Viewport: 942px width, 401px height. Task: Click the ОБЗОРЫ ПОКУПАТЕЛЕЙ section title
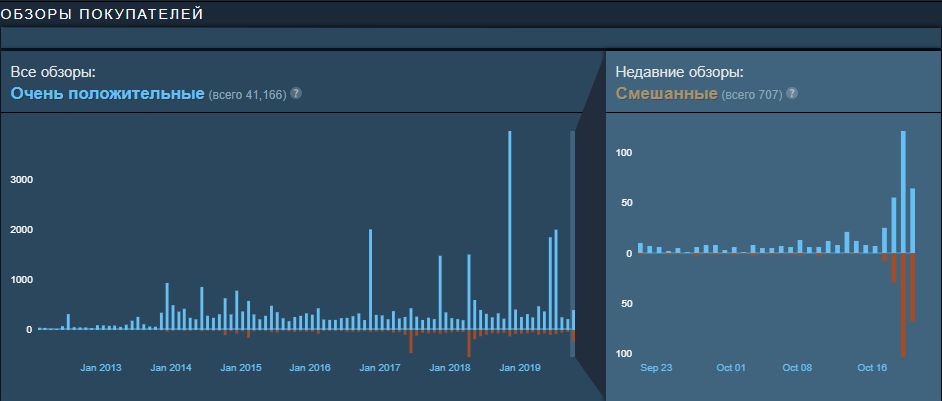click(102, 14)
